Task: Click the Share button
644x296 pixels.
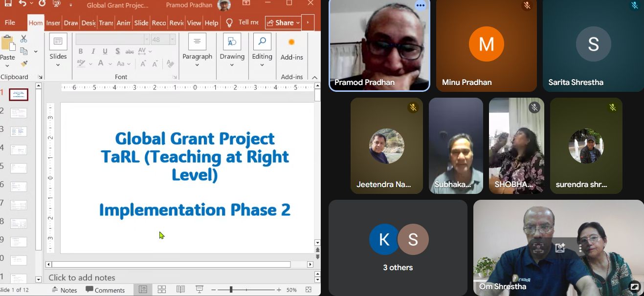Action: pyautogui.click(x=283, y=23)
